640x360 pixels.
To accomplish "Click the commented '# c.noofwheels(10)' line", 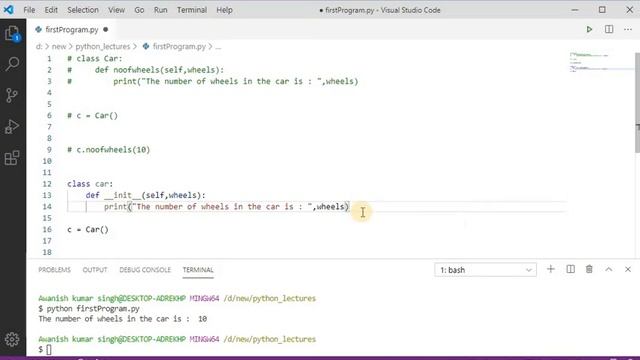I will coord(109,149).
